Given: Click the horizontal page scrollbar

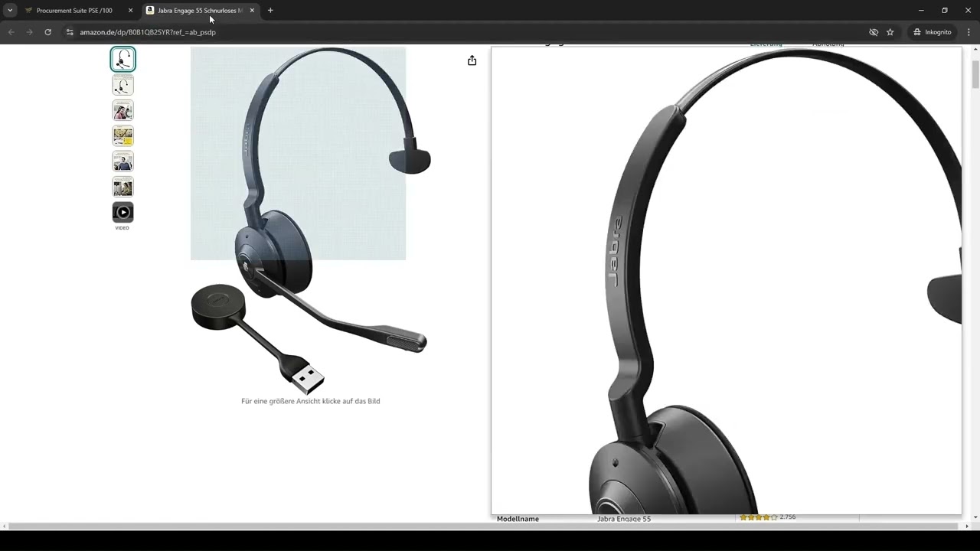Looking at the screenshot, I should [x=483, y=527].
